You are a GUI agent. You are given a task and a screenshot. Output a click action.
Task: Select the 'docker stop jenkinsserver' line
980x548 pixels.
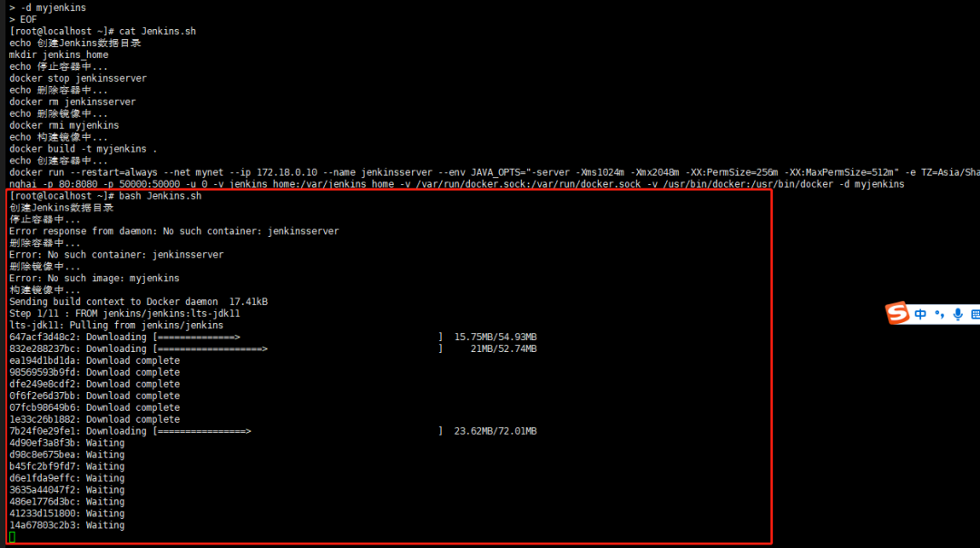pyautogui.click(x=78, y=79)
